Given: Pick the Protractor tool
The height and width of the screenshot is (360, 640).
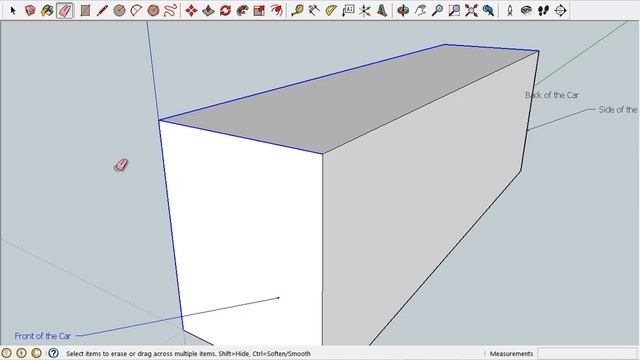Looking at the screenshot, I should (331, 11).
